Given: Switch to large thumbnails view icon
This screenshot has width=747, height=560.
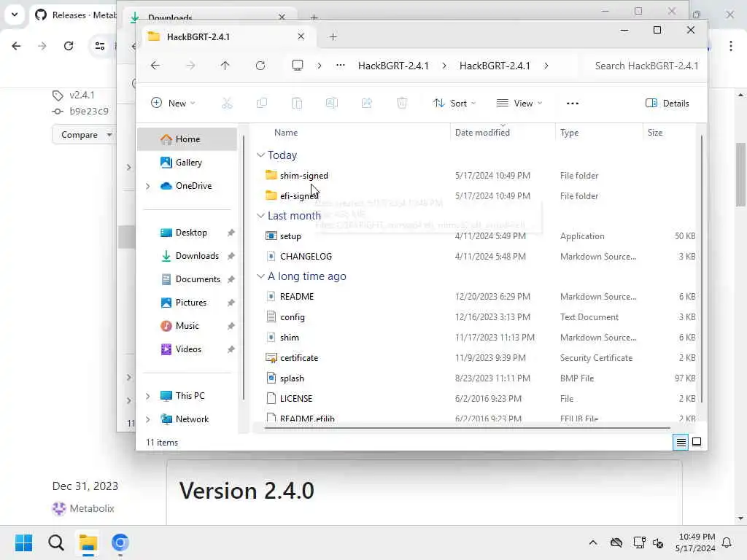Looking at the screenshot, I should pyautogui.click(x=697, y=443).
